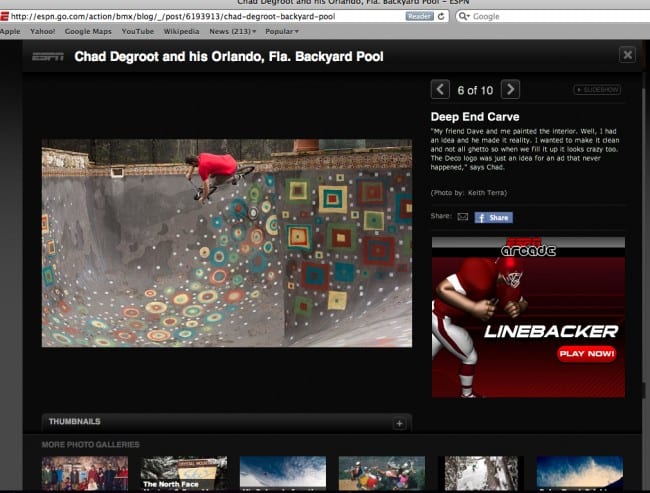
Task: Reload the page
Action: [441, 16]
